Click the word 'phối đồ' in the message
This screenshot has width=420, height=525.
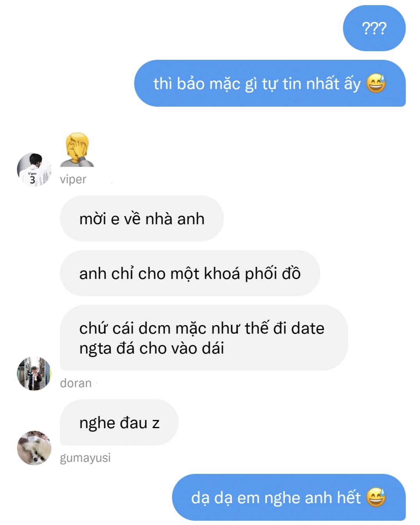(273, 273)
